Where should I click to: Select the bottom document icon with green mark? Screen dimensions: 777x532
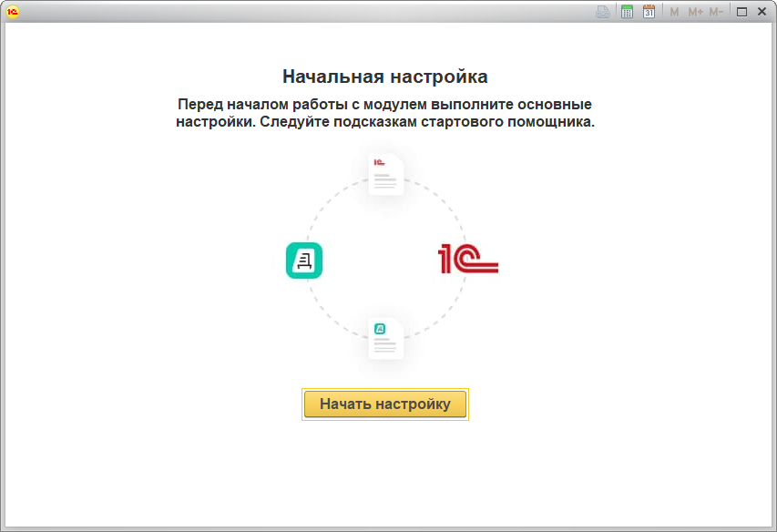click(x=385, y=338)
